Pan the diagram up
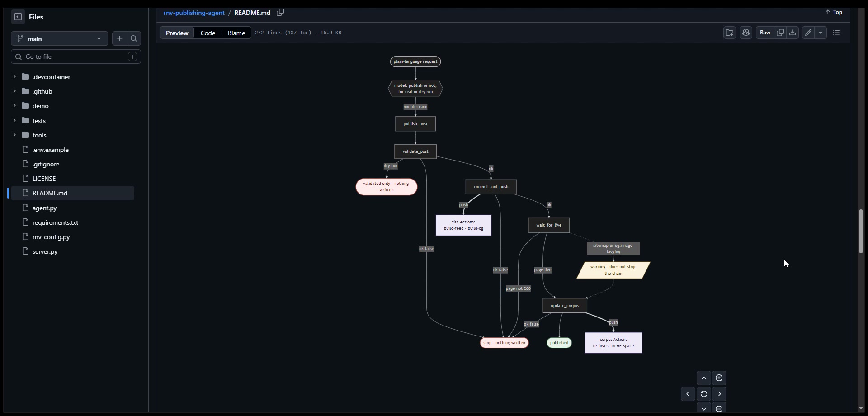Screen dimensions: 868x416 [703, 378]
